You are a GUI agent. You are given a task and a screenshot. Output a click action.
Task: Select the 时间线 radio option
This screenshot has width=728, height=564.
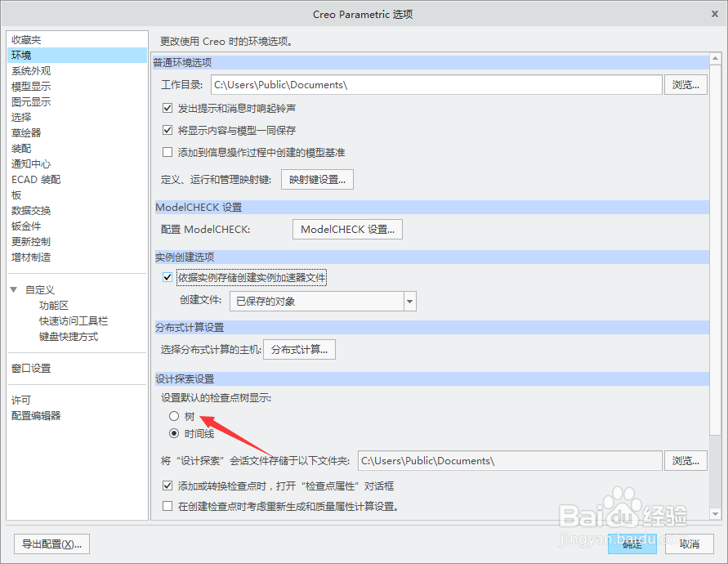[174, 433]
